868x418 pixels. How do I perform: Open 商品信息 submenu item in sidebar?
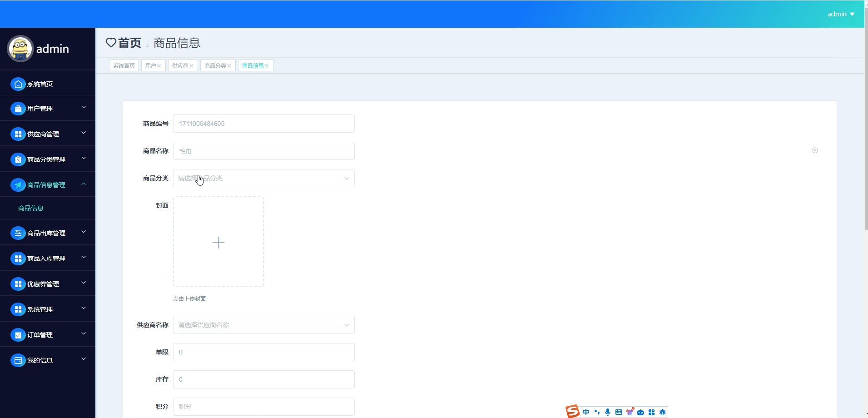click(31, 208)
